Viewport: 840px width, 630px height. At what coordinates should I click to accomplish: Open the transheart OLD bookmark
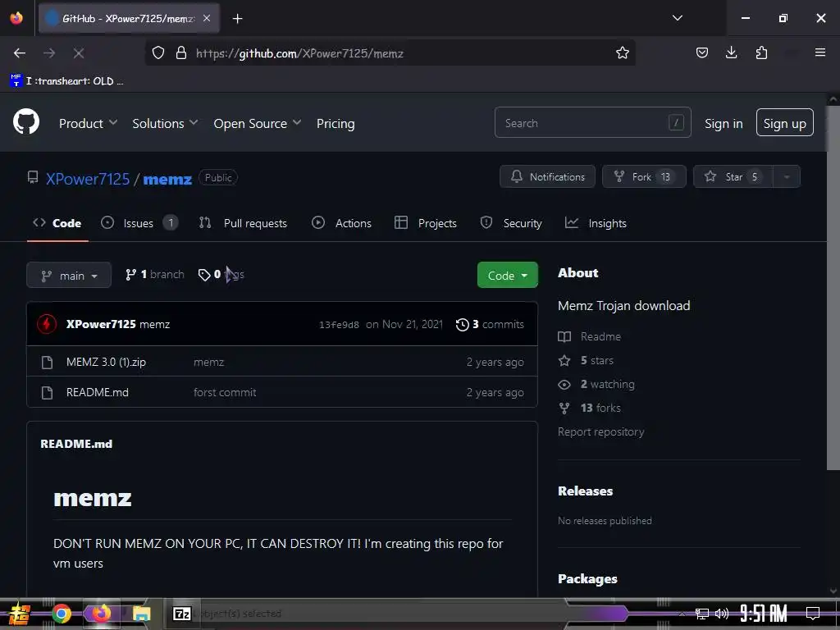66,81
